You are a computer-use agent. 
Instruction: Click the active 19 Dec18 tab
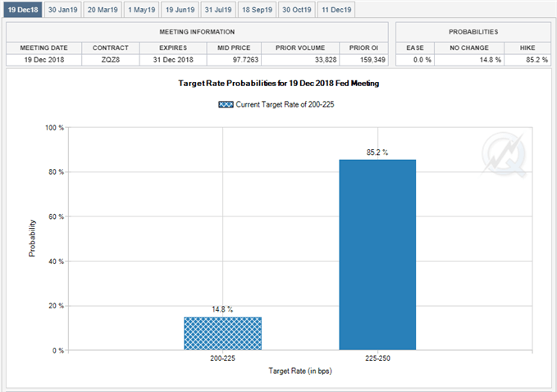pyautogui.click(x=23, y=10)
